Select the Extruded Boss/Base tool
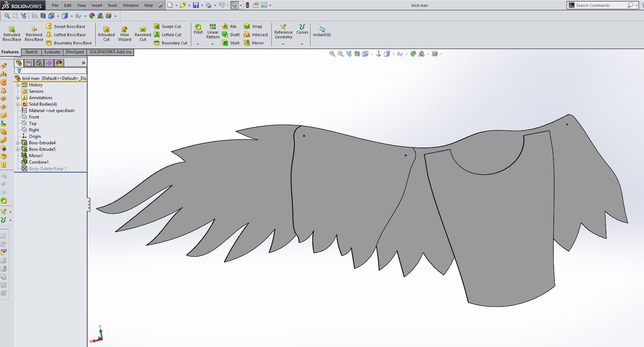 [x=12, y=34]
